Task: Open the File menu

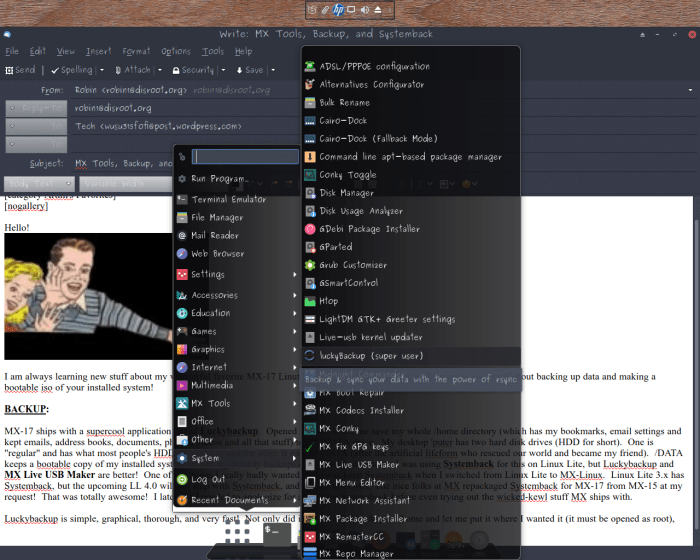Action: pos(12,51)
